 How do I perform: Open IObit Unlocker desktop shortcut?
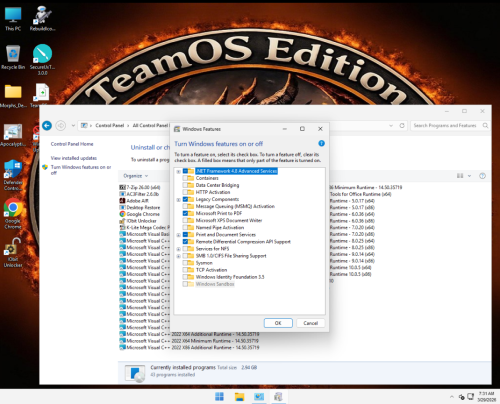point(13,252)
